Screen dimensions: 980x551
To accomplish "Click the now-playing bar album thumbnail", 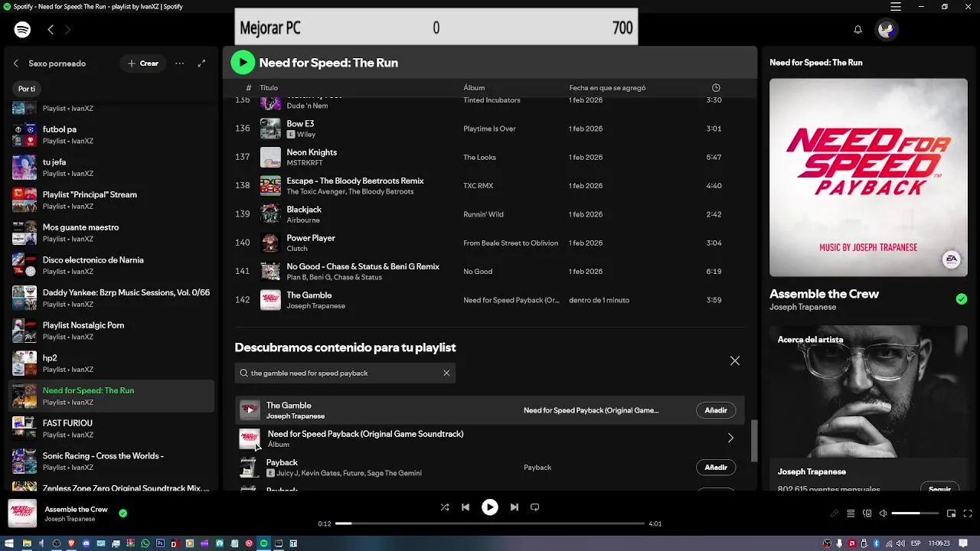I will (x=22, y=514).
